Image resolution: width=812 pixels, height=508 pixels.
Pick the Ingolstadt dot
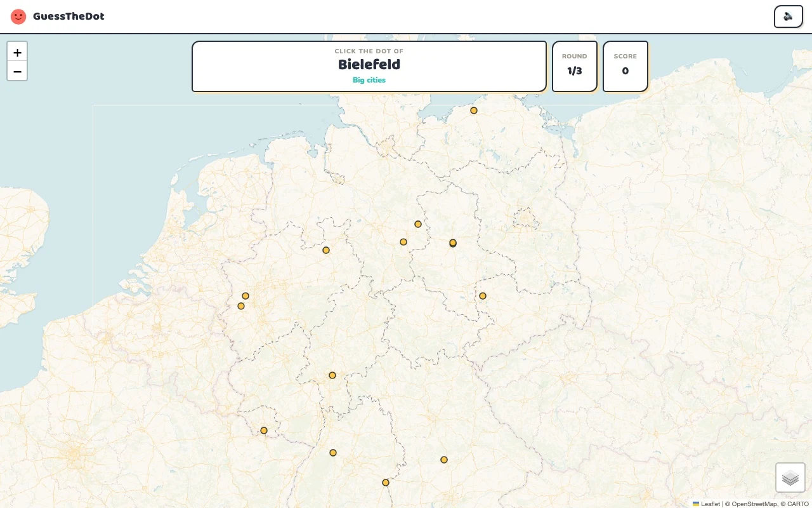[x=444, y=460]
